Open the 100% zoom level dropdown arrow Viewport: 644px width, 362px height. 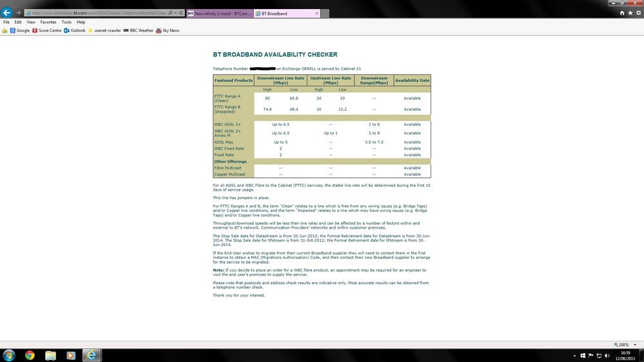pos(635,345)
